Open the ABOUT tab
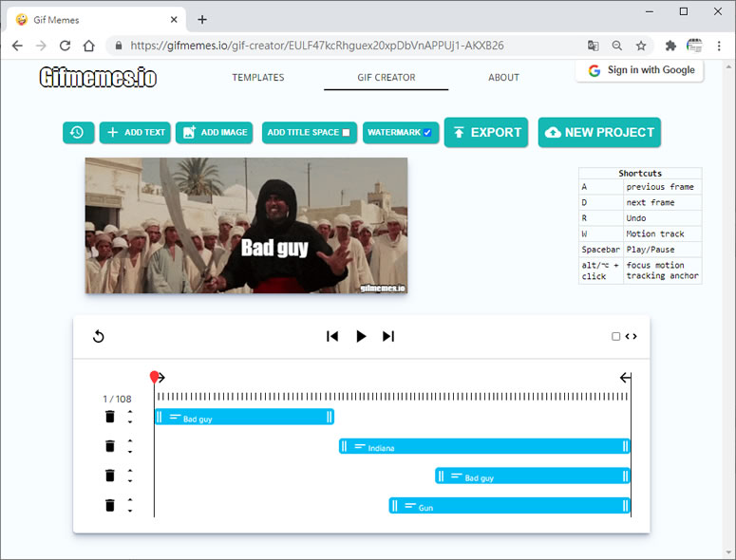The image size is (736, 560). click(x=503, y=78)
